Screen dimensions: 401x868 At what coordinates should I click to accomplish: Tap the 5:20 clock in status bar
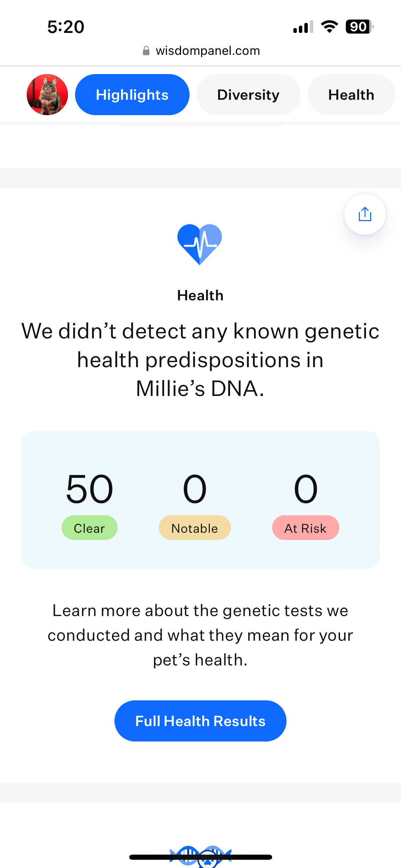pyautogui.click(x=66, y=27)
